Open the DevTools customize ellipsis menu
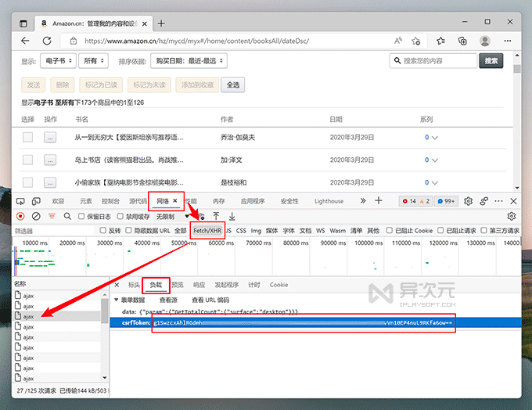This screenshot has width=532, height=410. click(499, 201)
